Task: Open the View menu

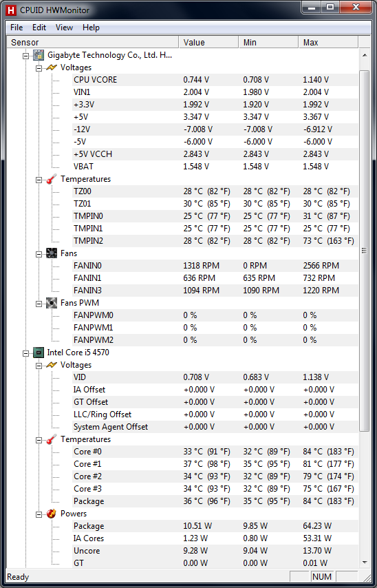Action: coord(64,28)
